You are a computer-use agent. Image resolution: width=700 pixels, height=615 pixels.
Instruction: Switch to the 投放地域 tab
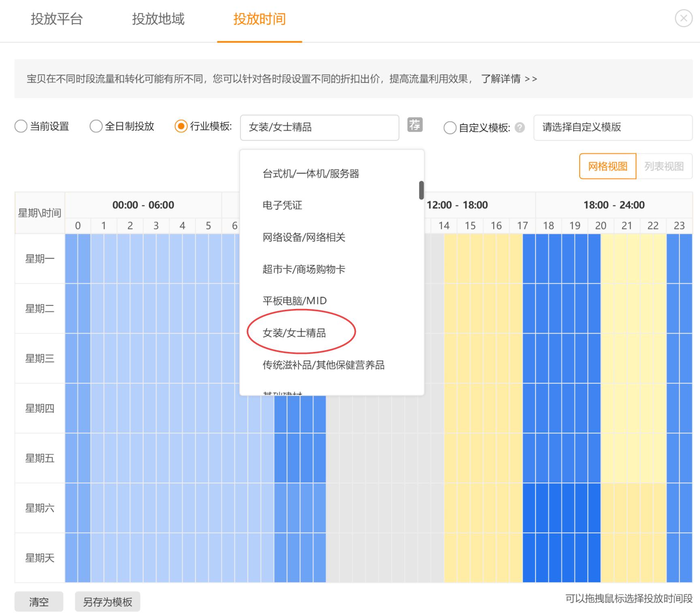(158, 19)
